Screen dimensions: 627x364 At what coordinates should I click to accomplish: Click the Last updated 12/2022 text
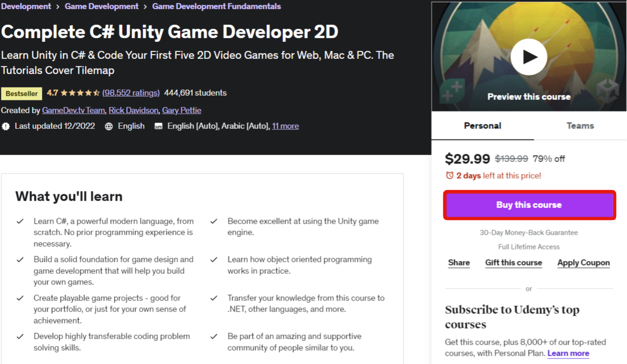[x=55, y=126]
